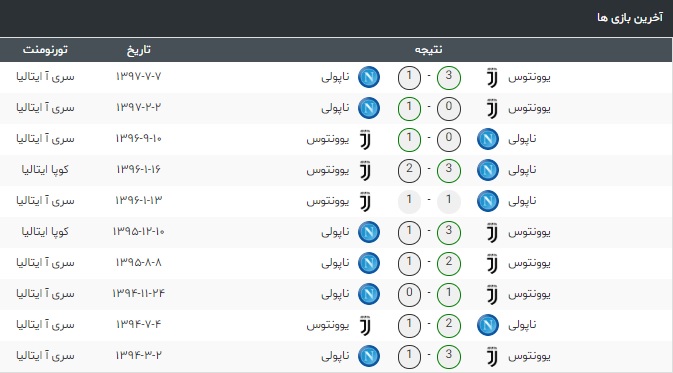The width and height of the screenshot is (673, 373).
Task: Click the نتیجه column header
Action: (428, 50)
